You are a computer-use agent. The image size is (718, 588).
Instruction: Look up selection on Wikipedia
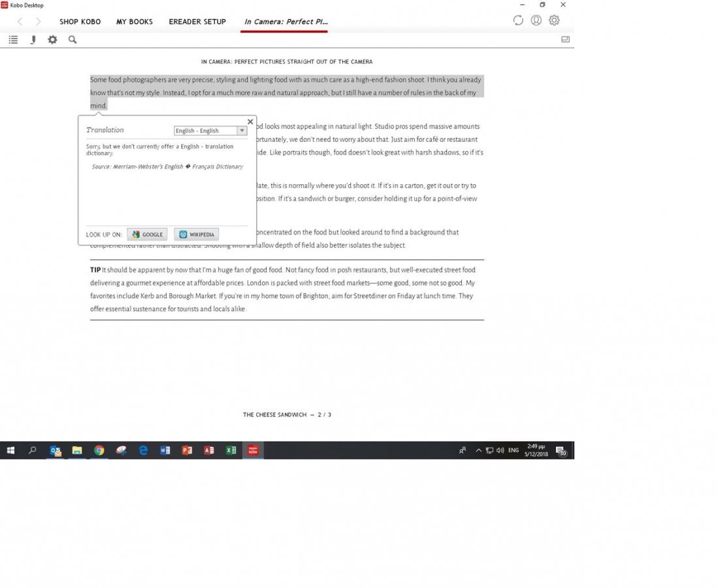tap(196, 235)
